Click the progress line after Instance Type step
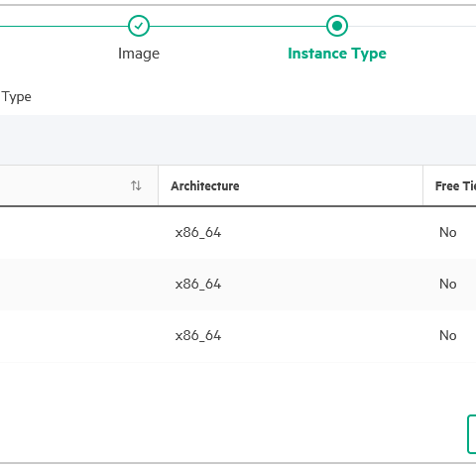476x469 pixels. click(x=412, y=26)
